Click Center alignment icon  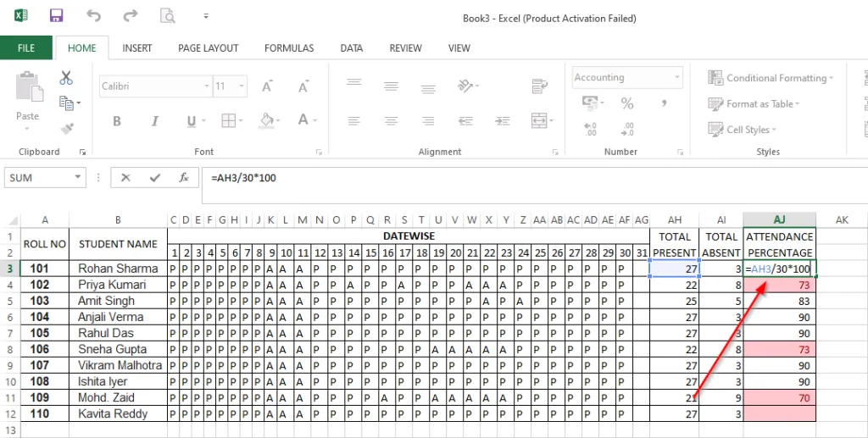pyautogui.click(x=392, y=120)
